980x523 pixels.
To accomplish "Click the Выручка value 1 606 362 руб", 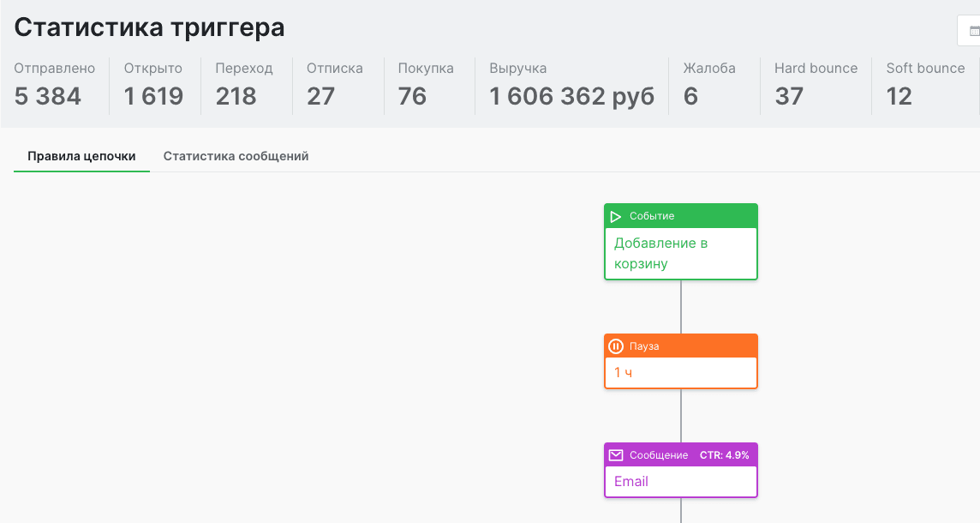I will pos(572,96).
